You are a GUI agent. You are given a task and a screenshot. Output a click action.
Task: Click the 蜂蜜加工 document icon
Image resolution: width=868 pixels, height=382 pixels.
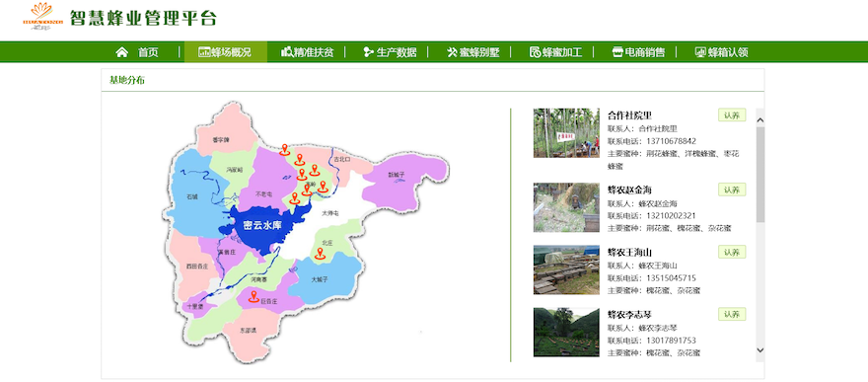pos(536,52)
